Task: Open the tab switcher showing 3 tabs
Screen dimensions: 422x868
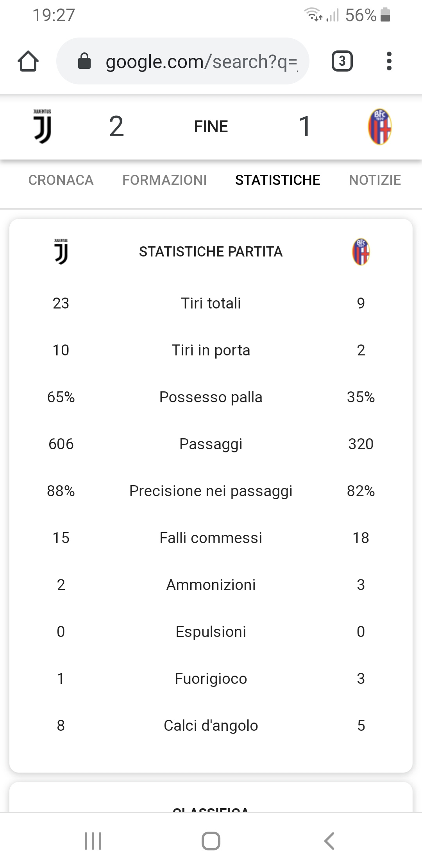Action: [342, 61]
